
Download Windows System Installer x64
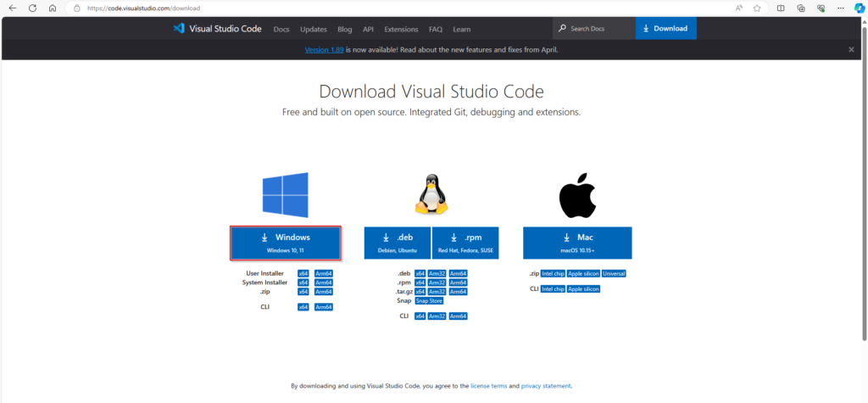303,283
